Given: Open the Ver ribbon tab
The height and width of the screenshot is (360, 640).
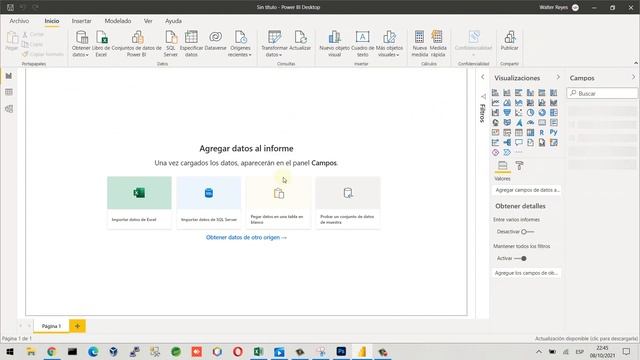Looking at the screenshot, I should click(x=148, y=21).
